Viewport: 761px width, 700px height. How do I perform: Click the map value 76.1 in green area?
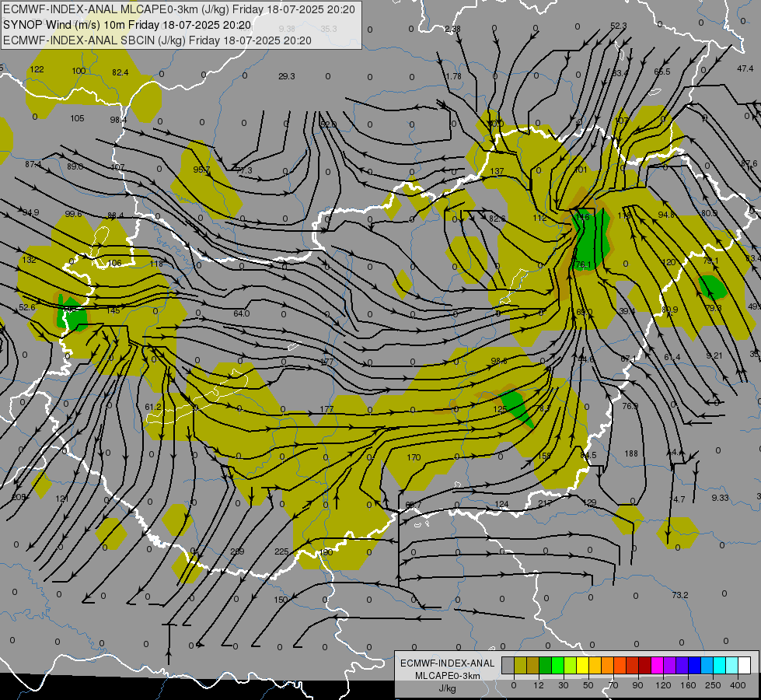(x=582, y=264)
